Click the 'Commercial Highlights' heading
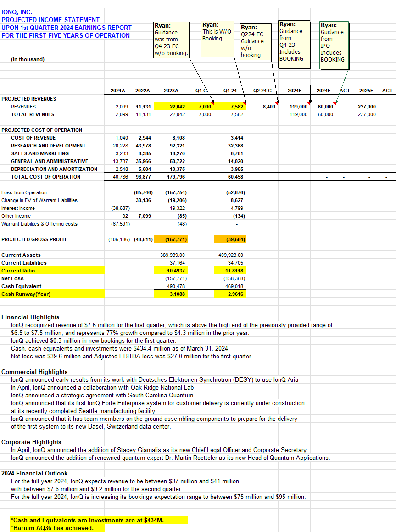 click(34, 372)
